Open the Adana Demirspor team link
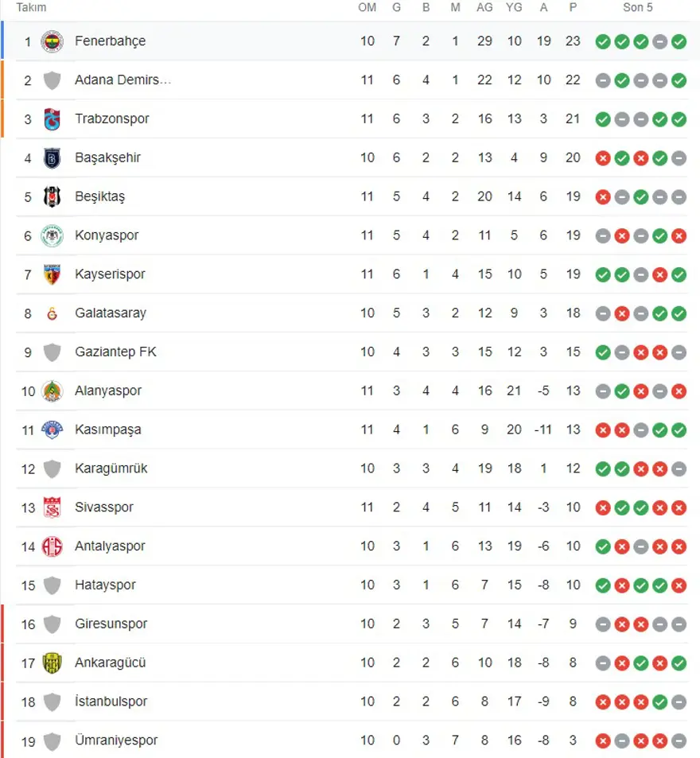 tap(122, 80)
